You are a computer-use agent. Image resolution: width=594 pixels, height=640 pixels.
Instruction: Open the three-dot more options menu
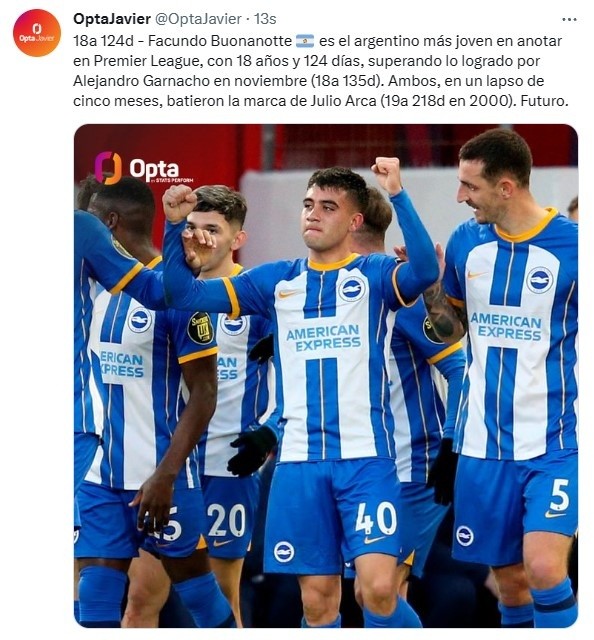click(569, 19)
